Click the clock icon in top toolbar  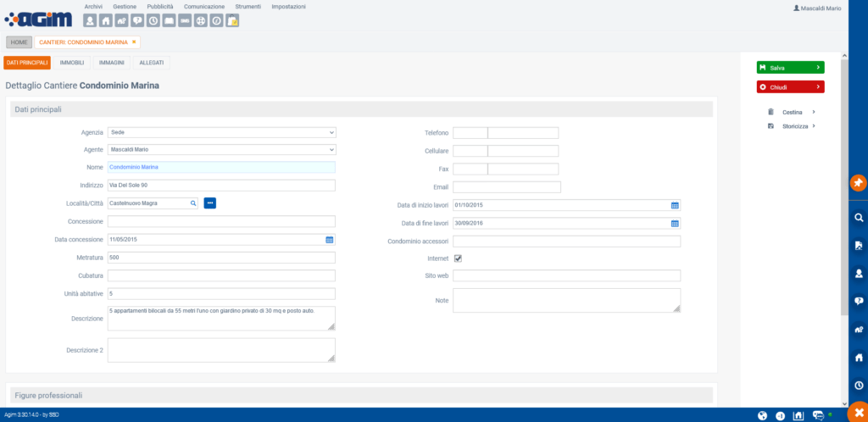pos(153,20)
